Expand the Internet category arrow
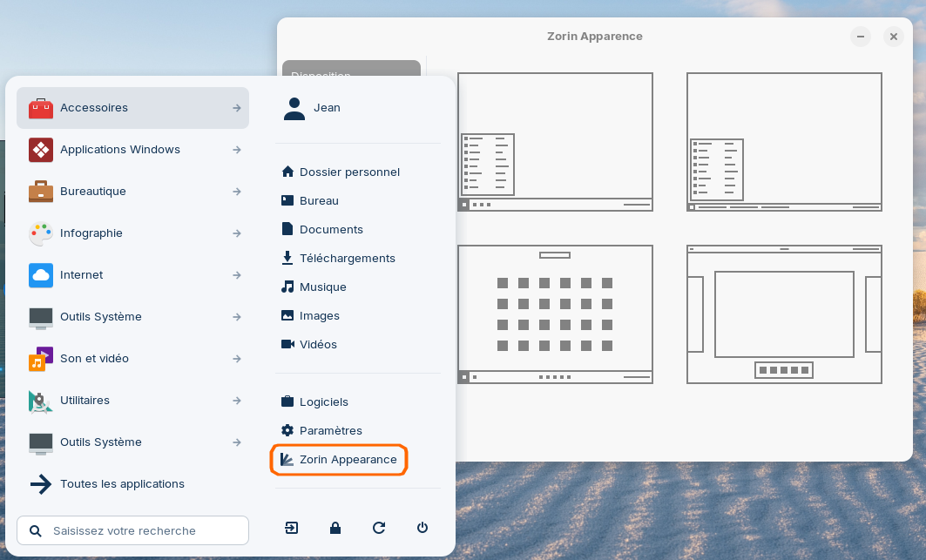This screenshot has width=926, height=560. [x=237, y=275]
